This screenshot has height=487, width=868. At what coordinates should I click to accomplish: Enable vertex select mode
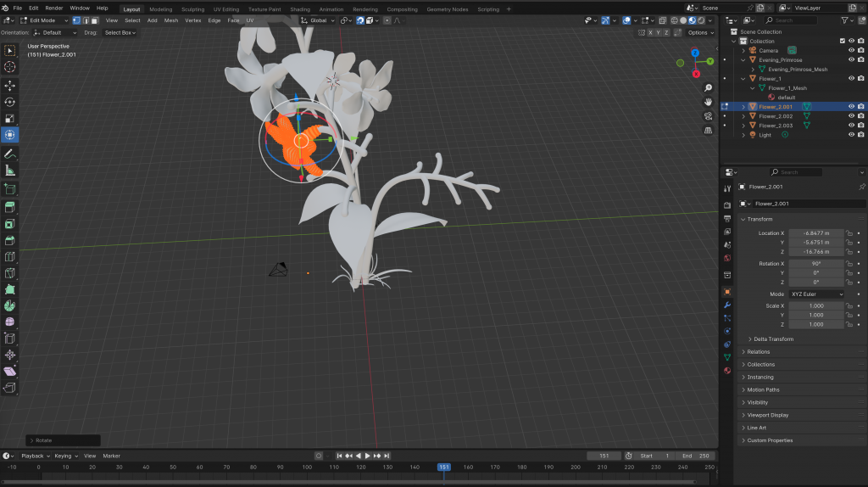[x=76, y=20]
